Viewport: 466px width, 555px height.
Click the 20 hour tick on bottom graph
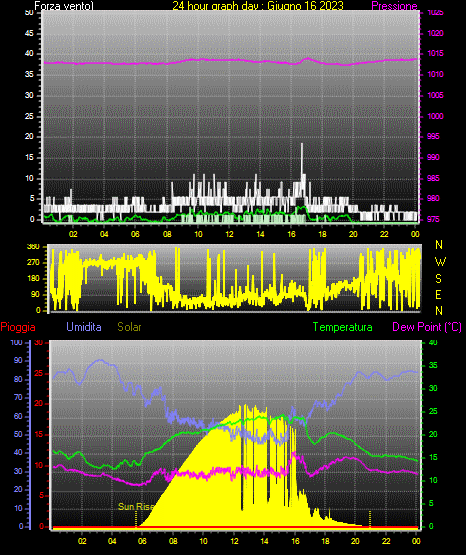pos(355,541)
